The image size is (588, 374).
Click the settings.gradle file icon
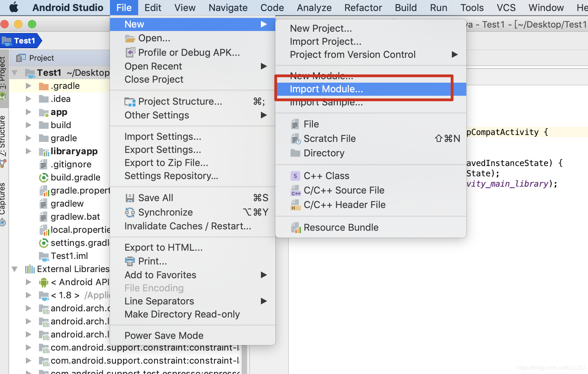click(x=44, y=243)
